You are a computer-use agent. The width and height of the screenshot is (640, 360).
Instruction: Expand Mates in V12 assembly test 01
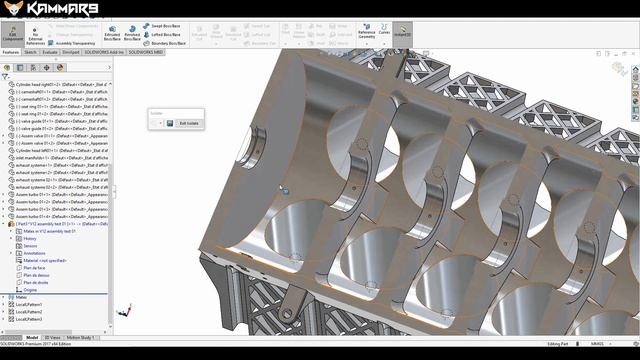pyautogui.click(x=11, y=231)
